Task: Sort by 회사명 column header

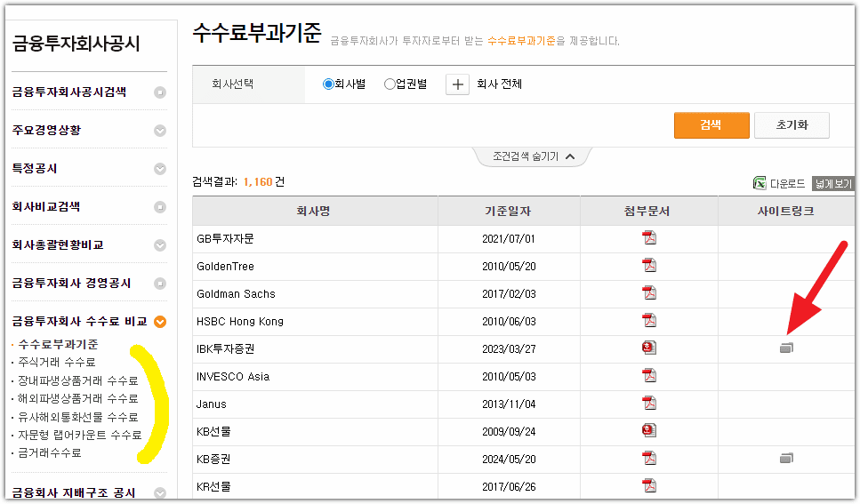Action: coord(315,212)
